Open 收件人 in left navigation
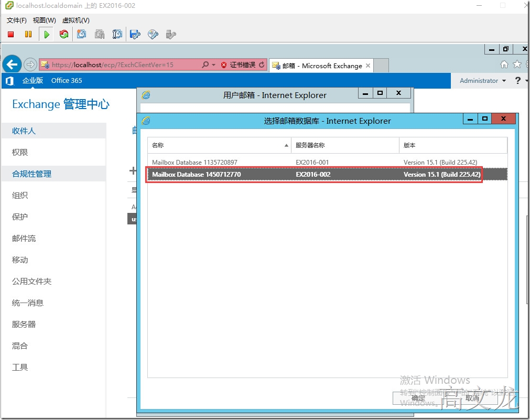Viewport: 530px width, 420px height. click(54, 131)
